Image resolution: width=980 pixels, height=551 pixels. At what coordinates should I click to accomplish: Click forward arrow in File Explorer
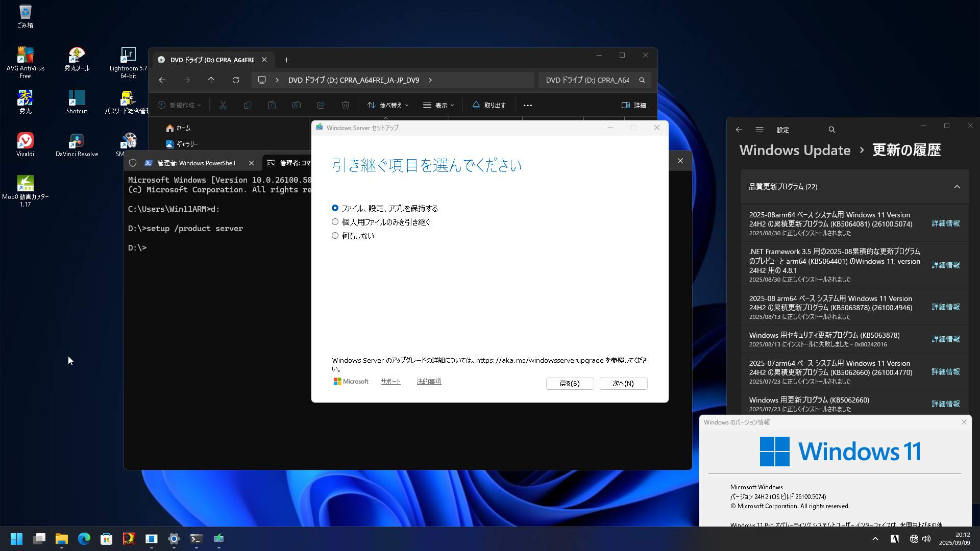point(187,80)
